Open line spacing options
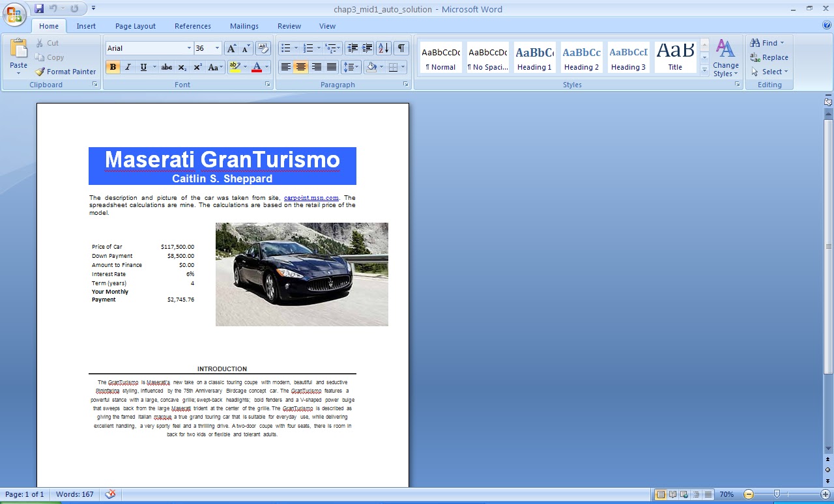The image size is (834, 504). point(351,67)
